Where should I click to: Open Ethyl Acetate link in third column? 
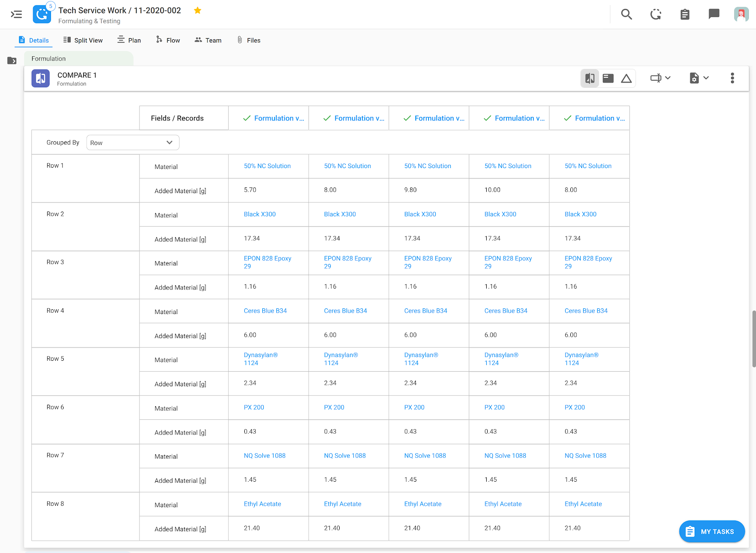(x=423, y=504)
